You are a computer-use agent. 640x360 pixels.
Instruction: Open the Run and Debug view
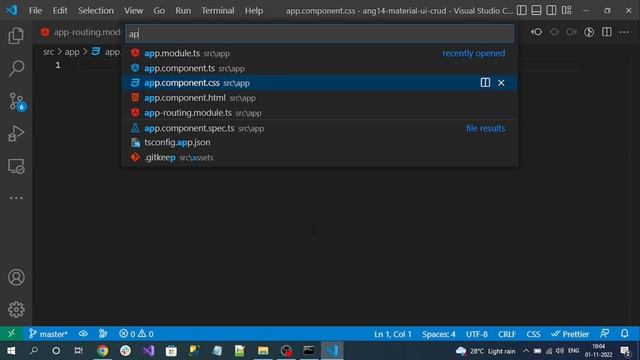click(16, 133)
